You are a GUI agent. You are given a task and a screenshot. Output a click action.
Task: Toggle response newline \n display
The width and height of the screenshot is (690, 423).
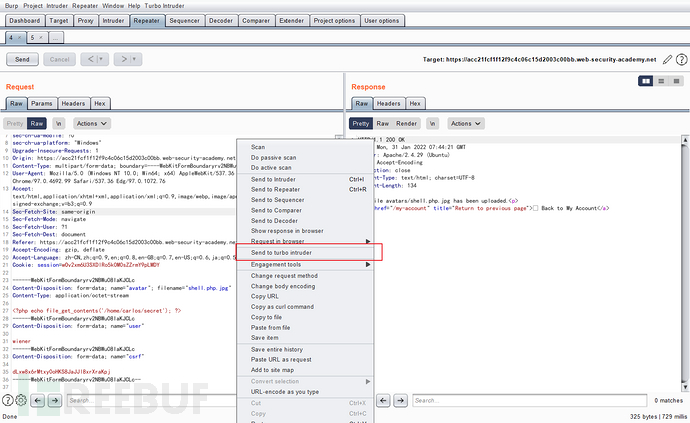pyautogui.click(x=433, y=124)
